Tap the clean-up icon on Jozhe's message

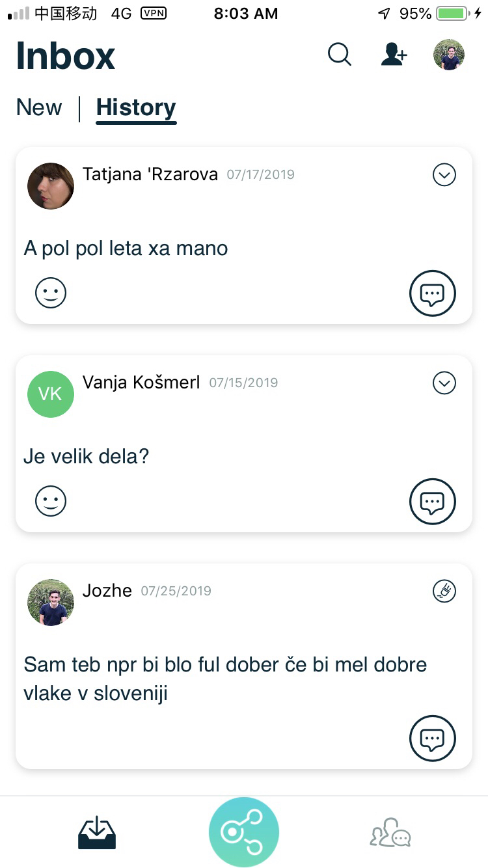click(x=444, y=591)
